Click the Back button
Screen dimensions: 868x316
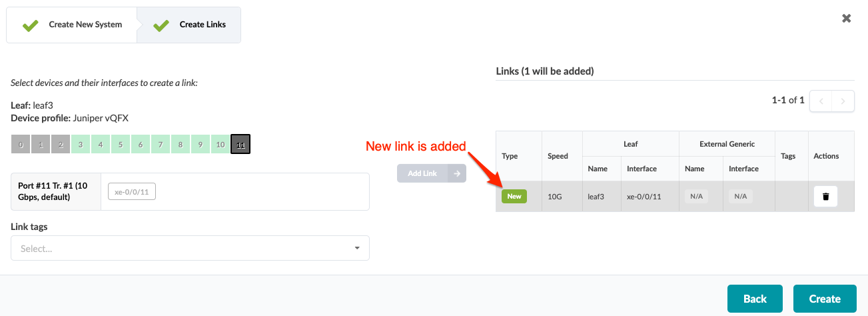pyautogui.click(x=755, y=299)
